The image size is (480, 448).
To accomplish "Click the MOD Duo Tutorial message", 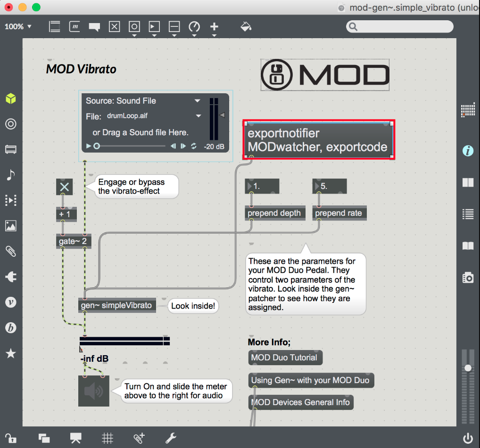I will [x=284, y=358].
